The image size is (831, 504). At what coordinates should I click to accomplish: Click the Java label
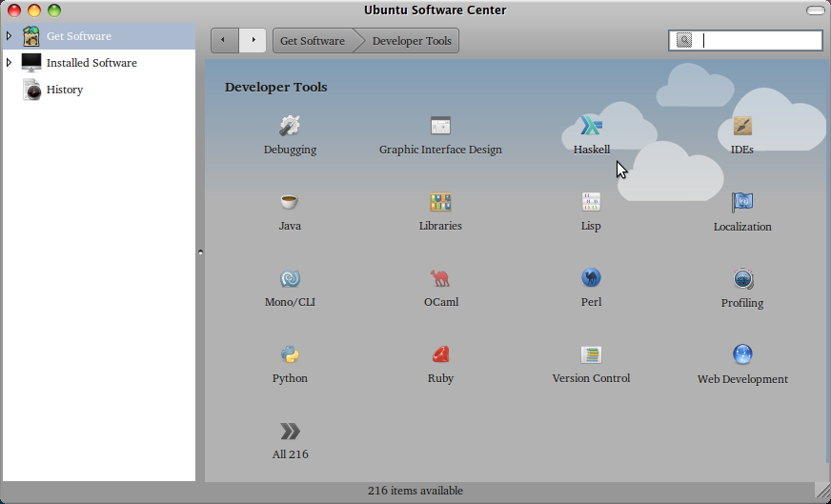pyautogui.click(x=290, y=226)
